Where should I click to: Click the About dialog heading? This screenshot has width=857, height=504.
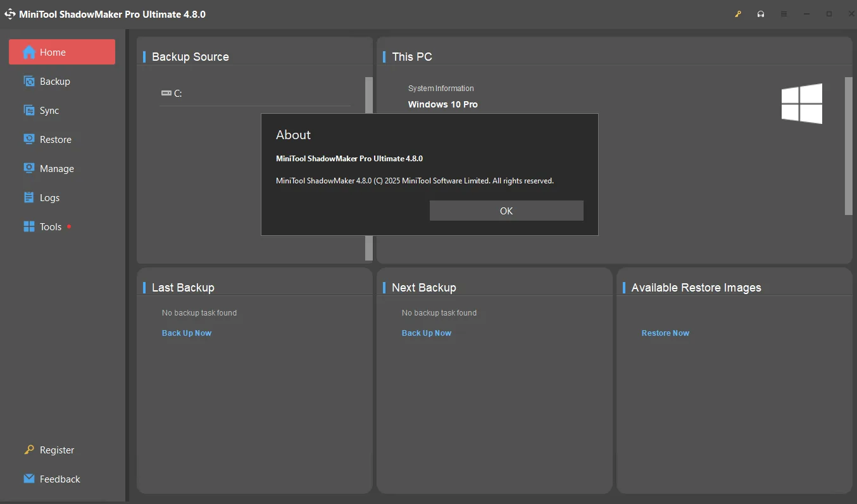click(293, 135)
